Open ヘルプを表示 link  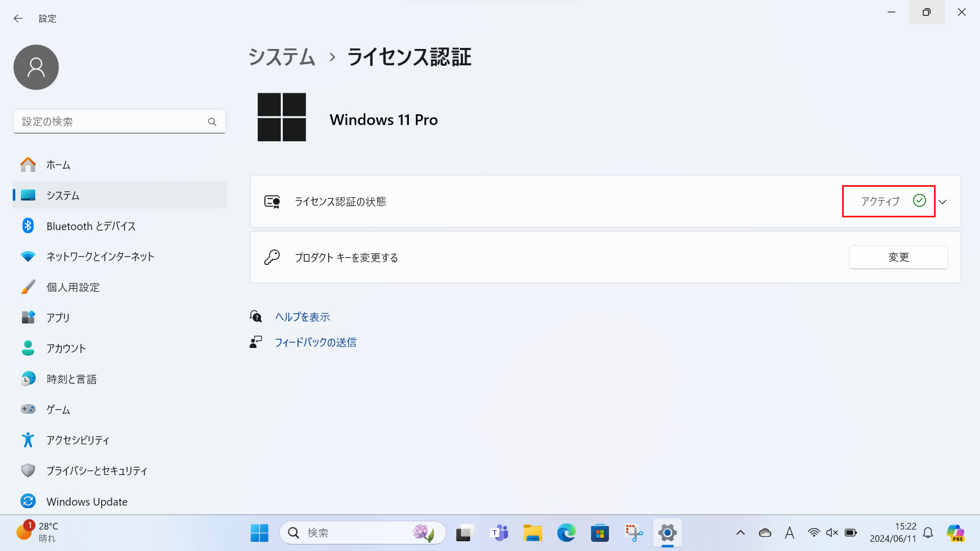[303, 317]
